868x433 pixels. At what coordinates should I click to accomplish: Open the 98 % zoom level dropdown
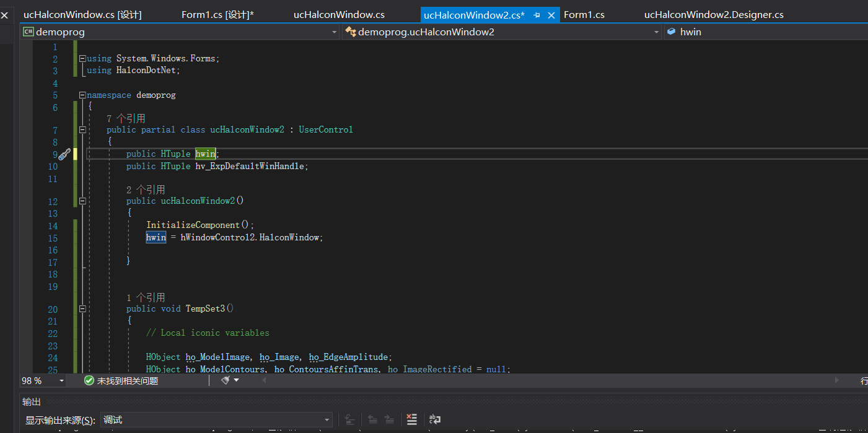click(61, 381)
